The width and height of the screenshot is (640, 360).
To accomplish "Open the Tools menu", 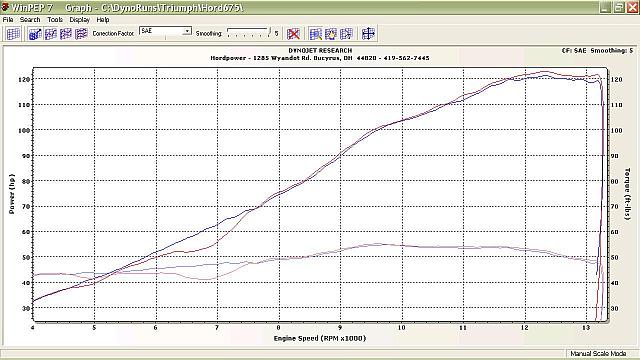I will click(x=55, y=20).
